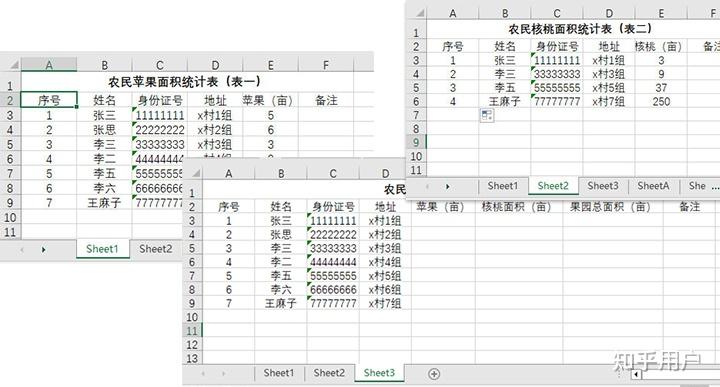Select 序号 cell in table one window
Screen dimensions: 720x387
click(49, 100)
